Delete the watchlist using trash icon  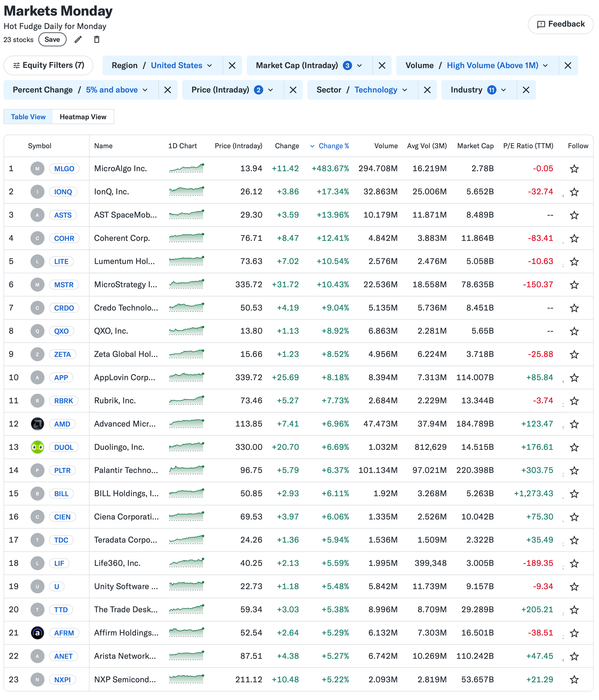click(97, 40)
